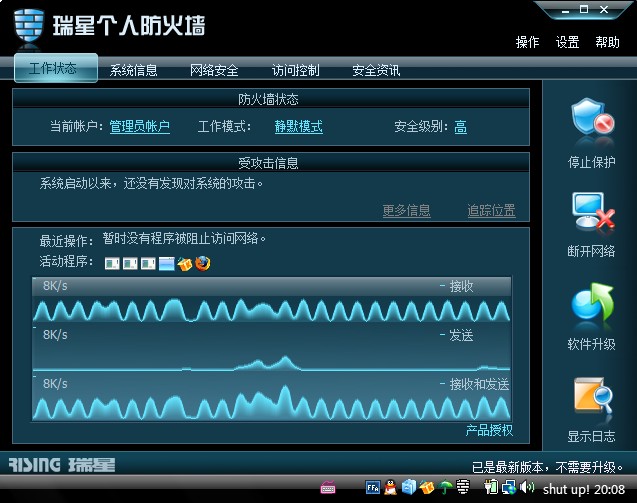Close the firewall window
Viewport: 637px width, 503px height.
tap(604, 9)
